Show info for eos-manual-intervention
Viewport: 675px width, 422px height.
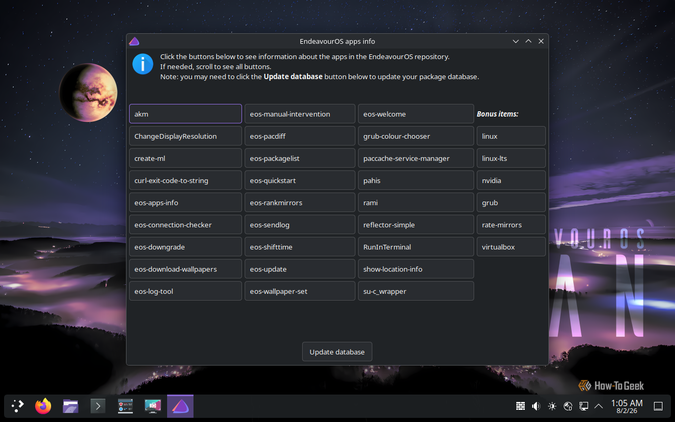tap(300, 114)
